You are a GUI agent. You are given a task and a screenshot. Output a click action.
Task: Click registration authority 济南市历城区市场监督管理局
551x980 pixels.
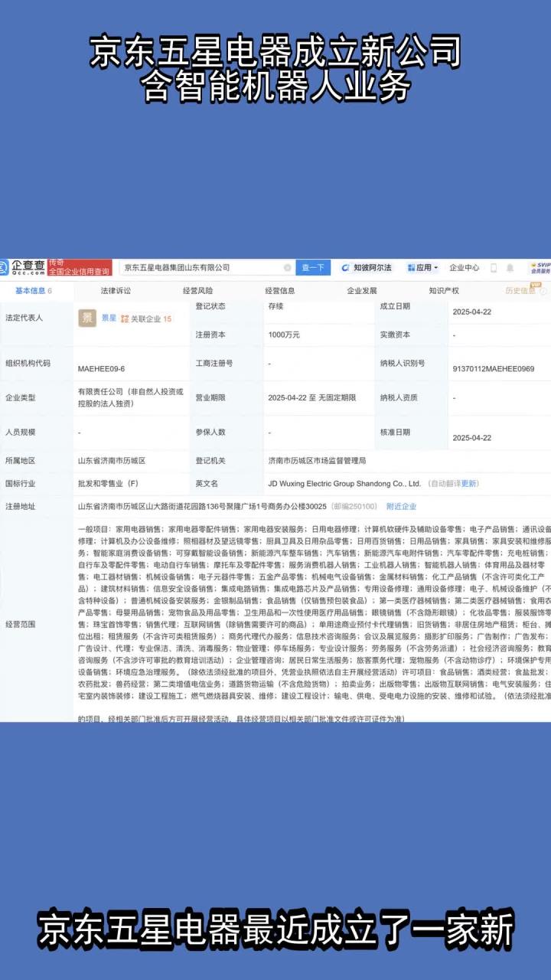[317, 461]
